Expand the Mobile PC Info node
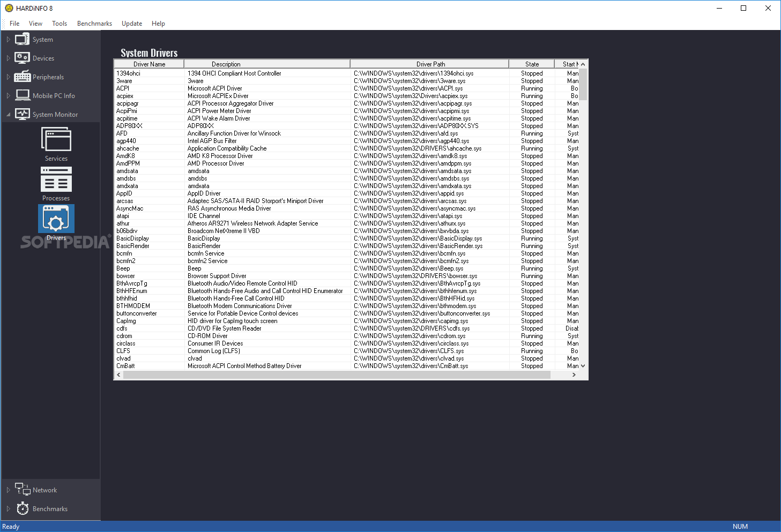 (8, 96)
